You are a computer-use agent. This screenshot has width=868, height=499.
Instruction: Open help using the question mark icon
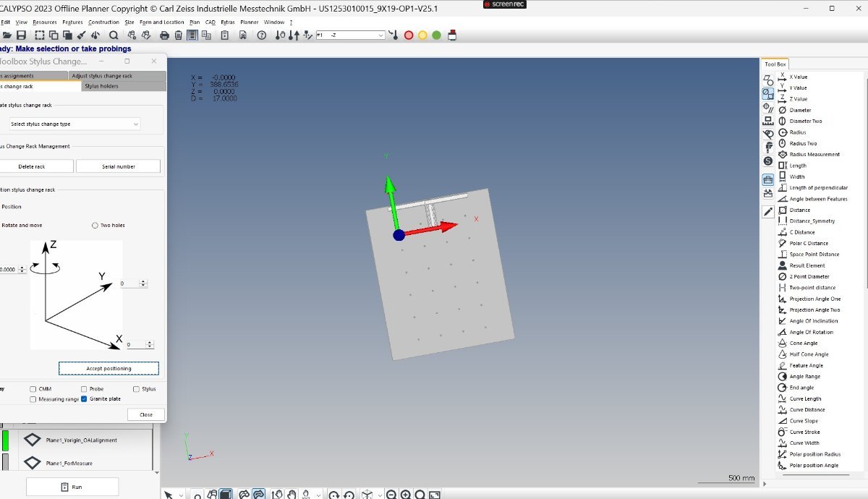[262, 35]
